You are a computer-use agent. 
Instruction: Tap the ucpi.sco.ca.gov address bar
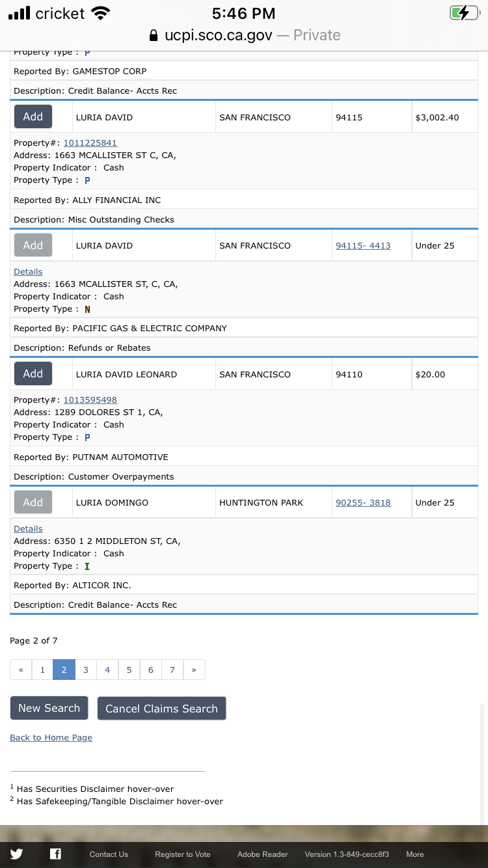(x=244, y=35)
